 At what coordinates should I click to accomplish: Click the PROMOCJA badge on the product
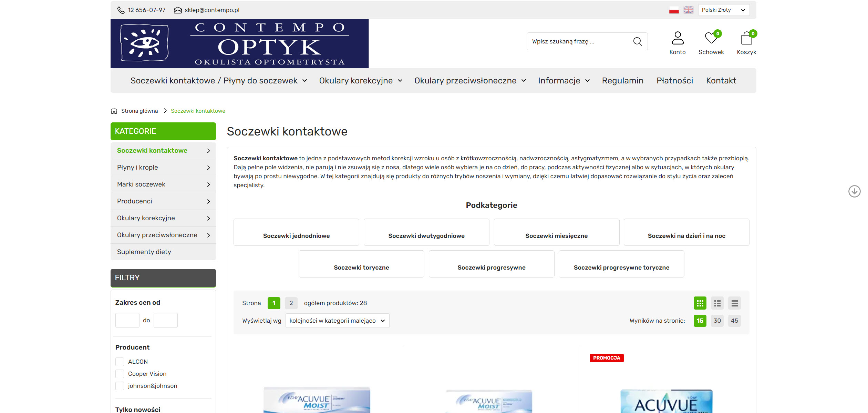click(x=606, y=358)
